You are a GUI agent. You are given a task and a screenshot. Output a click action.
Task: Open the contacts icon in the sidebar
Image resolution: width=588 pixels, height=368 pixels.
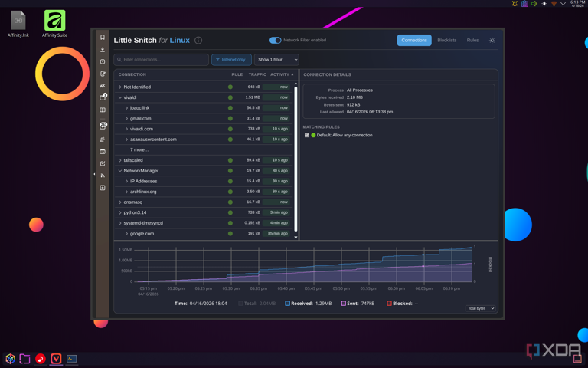(x=103, y=140)
